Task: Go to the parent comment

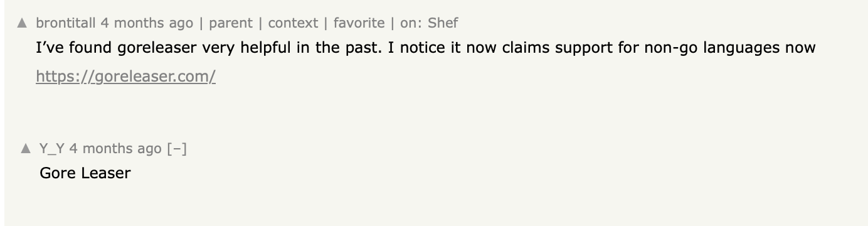Action: [230, 23]
